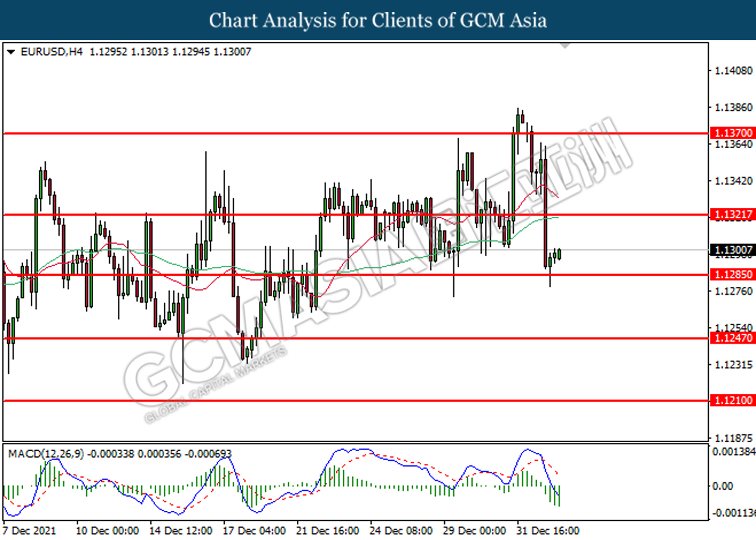Select the 17 Dec 04:00 time axis label

click(x=255, y=531)
